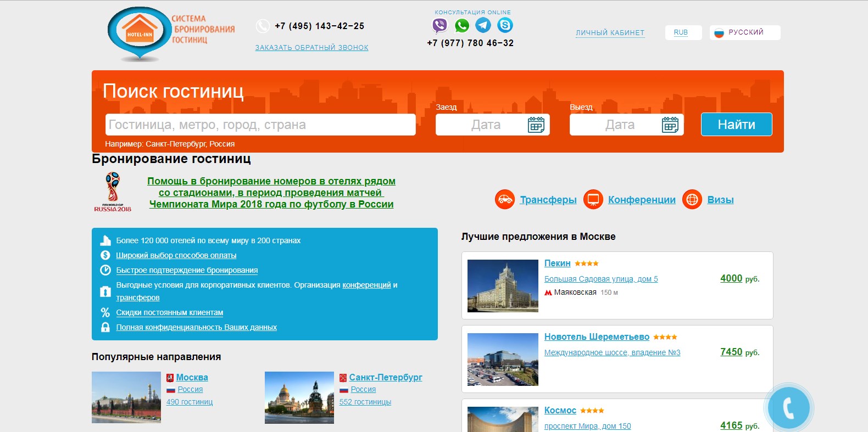Open the Москва destination link
This screenshot has width=868, height=432.
pos(192,378)
